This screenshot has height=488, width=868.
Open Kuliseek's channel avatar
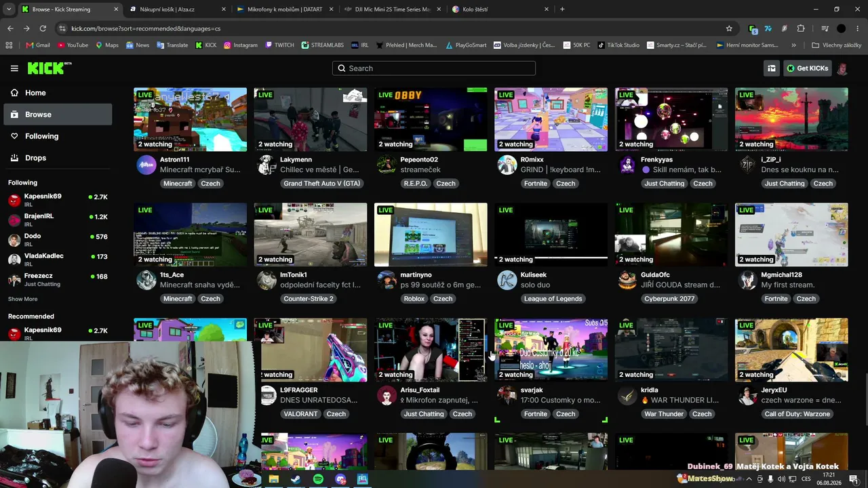507,280
